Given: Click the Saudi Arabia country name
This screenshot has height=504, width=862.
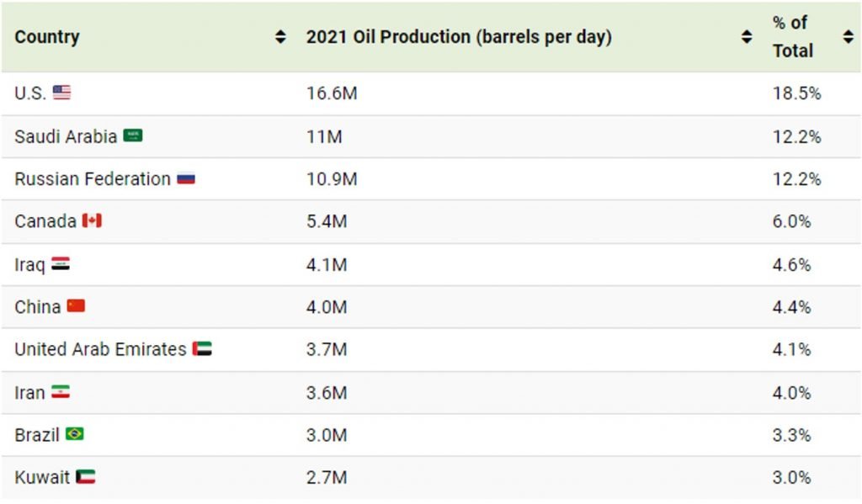Looking at the screenshot, I should click(66, 136).
